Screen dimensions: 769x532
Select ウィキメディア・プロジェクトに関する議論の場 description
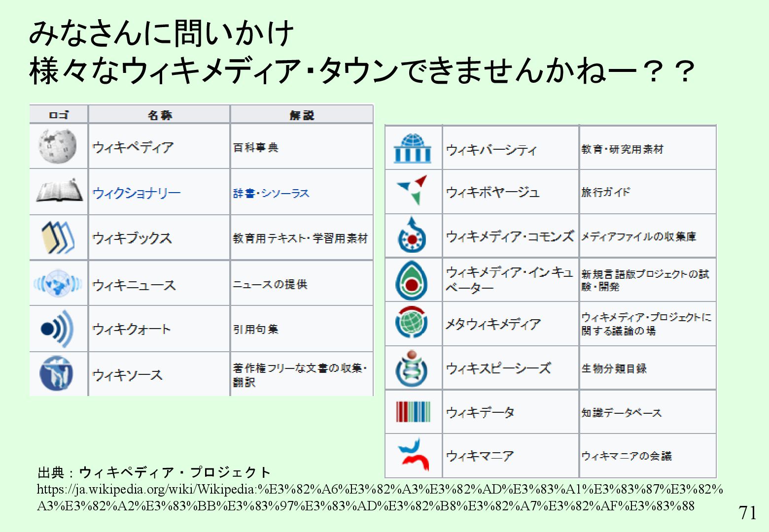(x=648, y=324)
